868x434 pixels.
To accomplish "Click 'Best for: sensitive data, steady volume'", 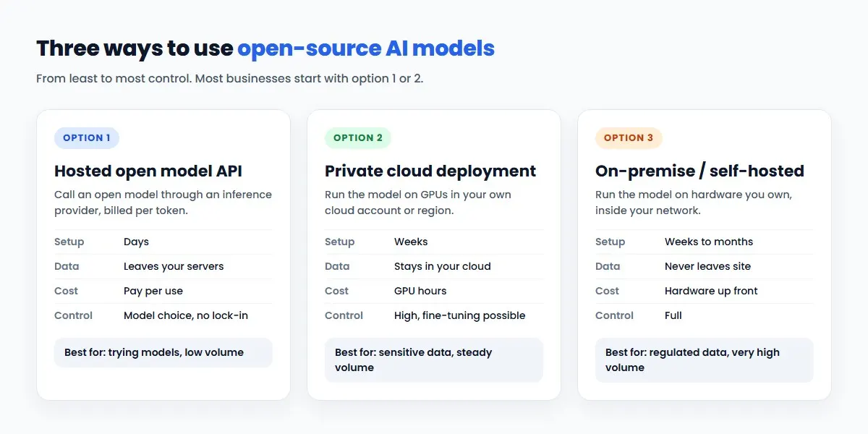I will click(434, 360).
